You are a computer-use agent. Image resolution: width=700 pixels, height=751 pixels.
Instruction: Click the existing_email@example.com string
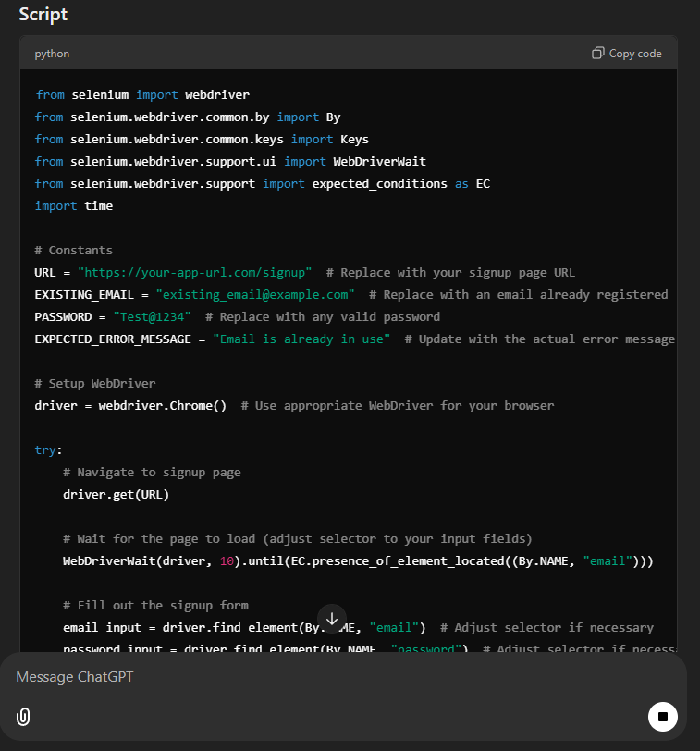coord(255,295)
